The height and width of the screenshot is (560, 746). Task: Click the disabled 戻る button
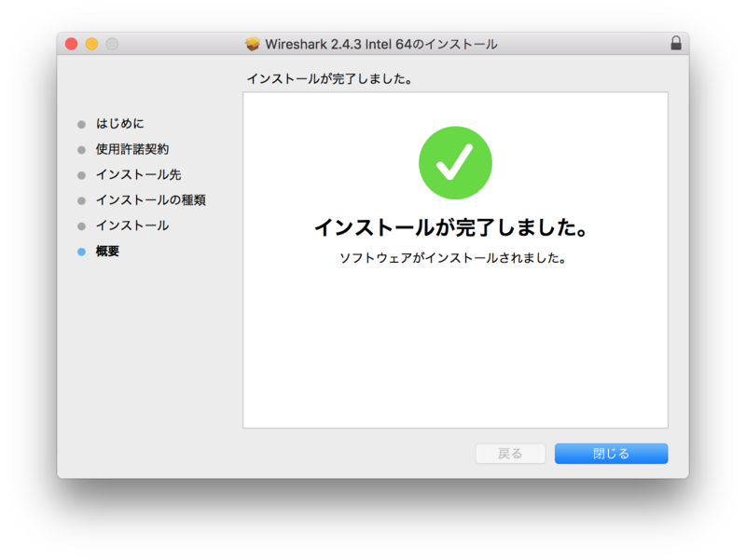point(510,454)
